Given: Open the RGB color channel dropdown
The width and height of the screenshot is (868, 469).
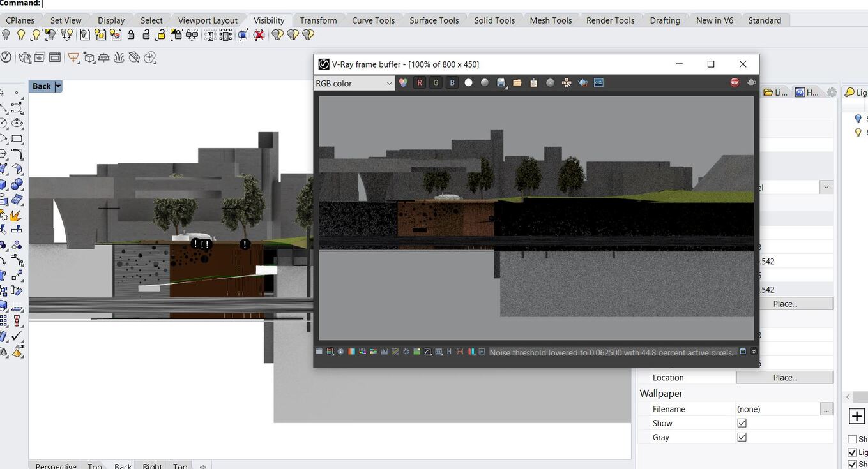Looking at the screenshot, I should click(x=354, y=83).
